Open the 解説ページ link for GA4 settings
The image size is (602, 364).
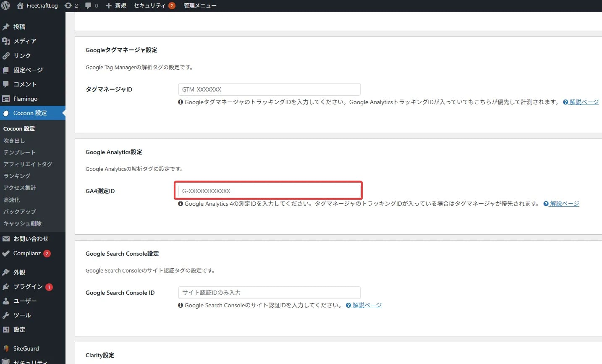pos(564,203)
